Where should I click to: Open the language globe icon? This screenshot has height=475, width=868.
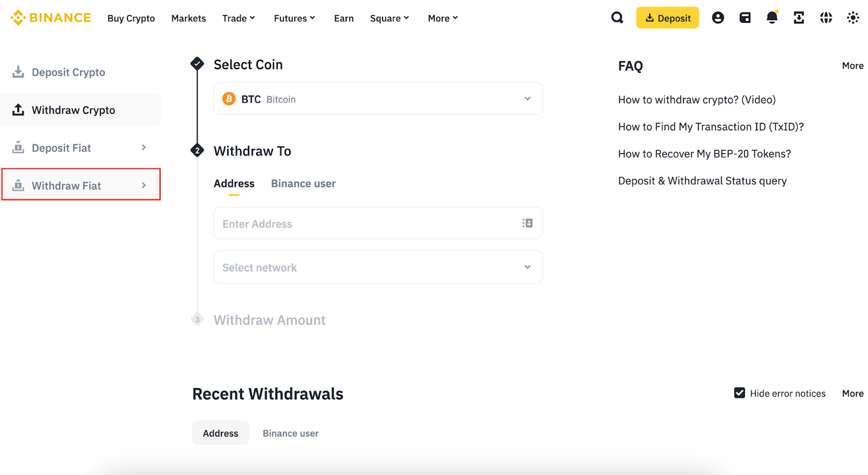point(826,18)
